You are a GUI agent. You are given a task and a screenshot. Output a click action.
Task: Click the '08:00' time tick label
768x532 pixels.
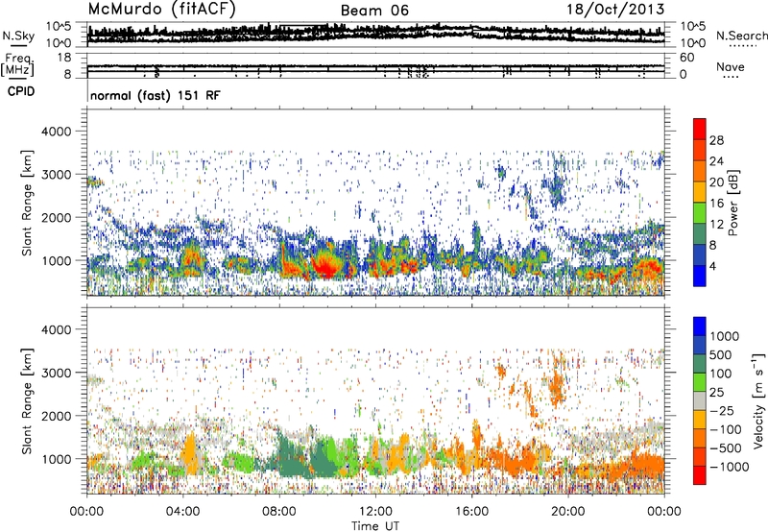point(279,512)
